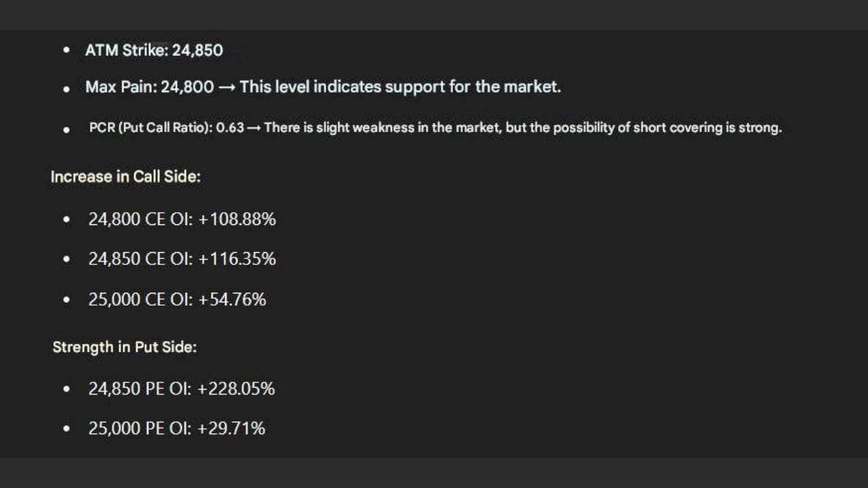
Task: Click the Increase in Call Side heading
Action: (125, 177)
